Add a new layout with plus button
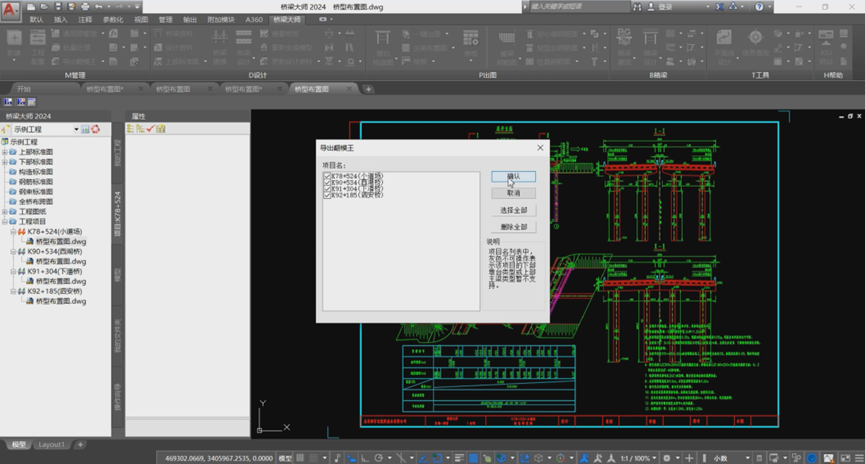865x464 pixels. pos(80,445)
